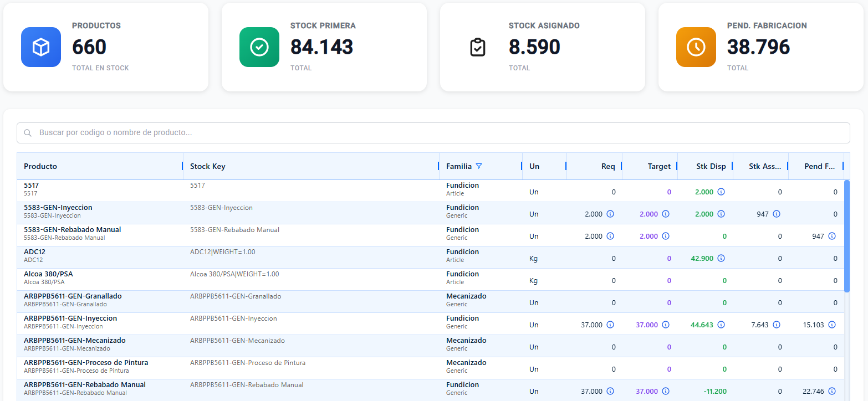The height and width of the screenshot is (401, 868).
Task: Click the orange clock Pend. Fabricacion icon
Action: (x=696, y=47)
